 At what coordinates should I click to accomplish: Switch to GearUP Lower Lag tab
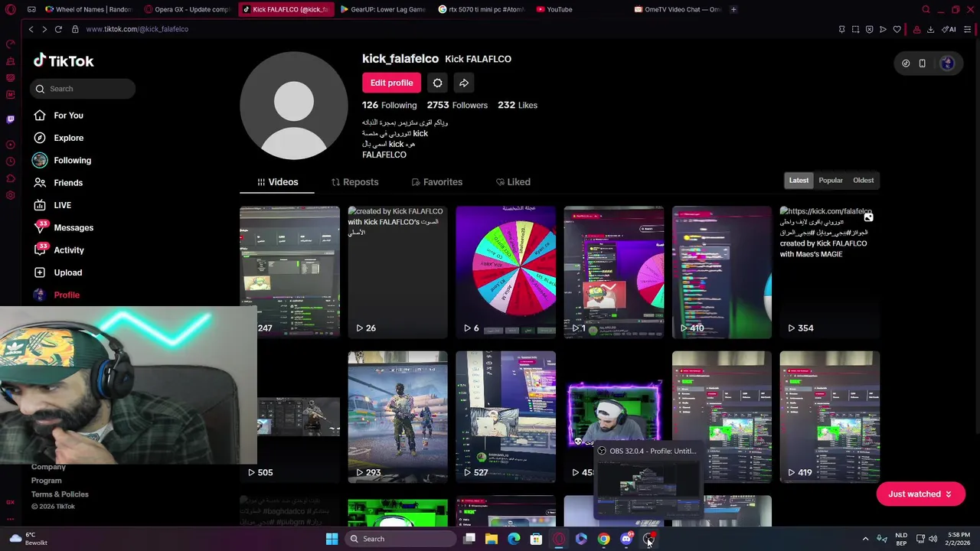383,9
